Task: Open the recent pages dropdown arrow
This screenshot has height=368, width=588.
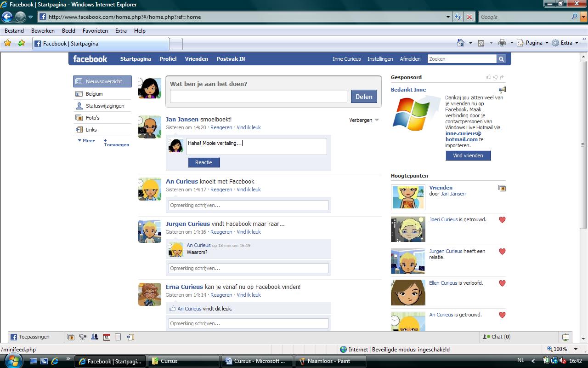Action: coord(31,17)
